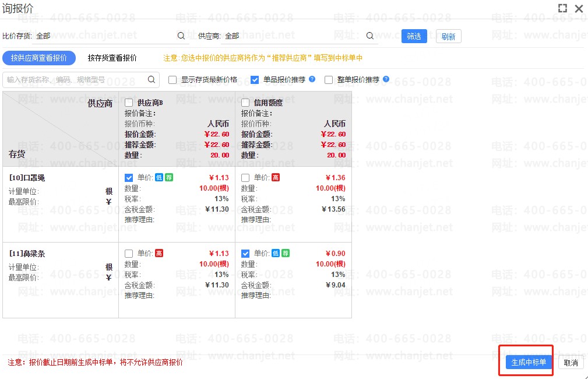
Task: Click the green 荐 badge in the 口罩绳 row
Action: click(169, 177)
